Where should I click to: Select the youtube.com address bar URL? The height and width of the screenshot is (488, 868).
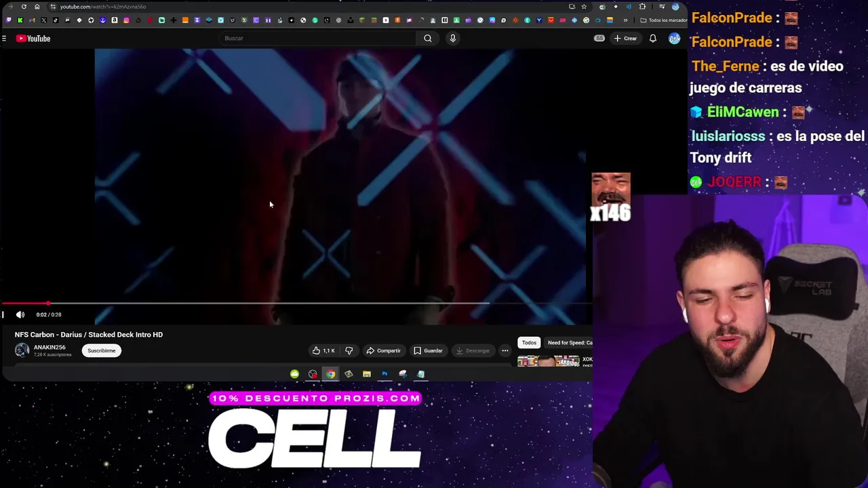[103, 7]
